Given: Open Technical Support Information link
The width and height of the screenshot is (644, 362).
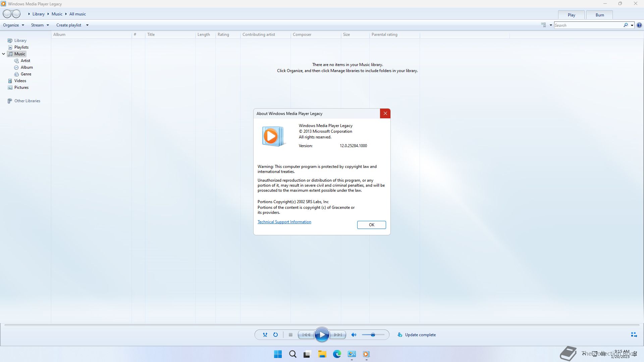Looking at the screenshot, I should pos(284,222).
